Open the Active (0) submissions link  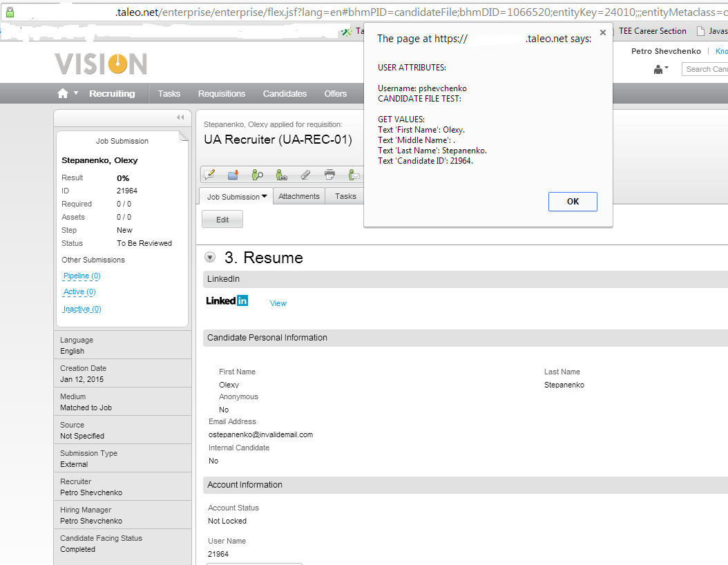[78, 291]
